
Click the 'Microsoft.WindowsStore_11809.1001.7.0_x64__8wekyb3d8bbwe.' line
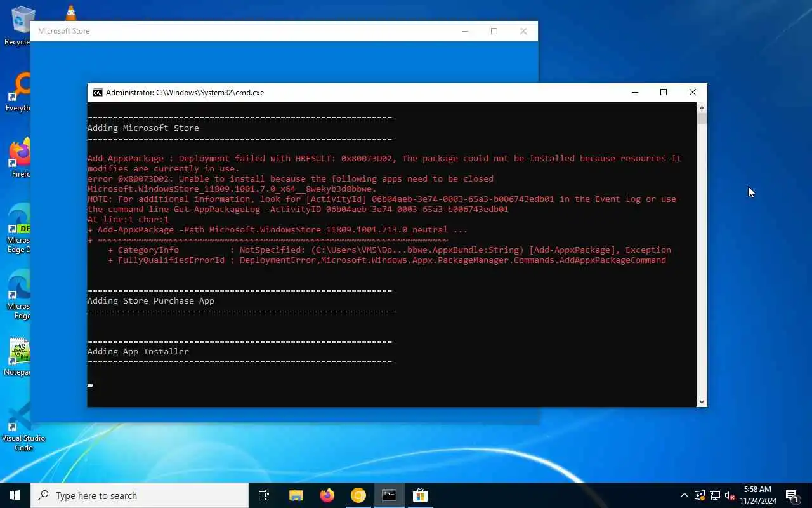pyautogui.click(x=232, y=189)
